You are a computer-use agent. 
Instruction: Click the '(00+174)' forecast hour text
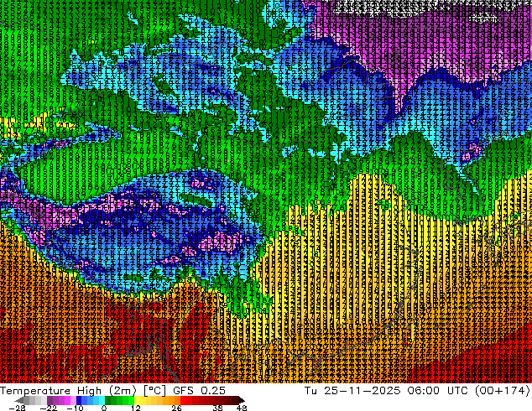504,390
